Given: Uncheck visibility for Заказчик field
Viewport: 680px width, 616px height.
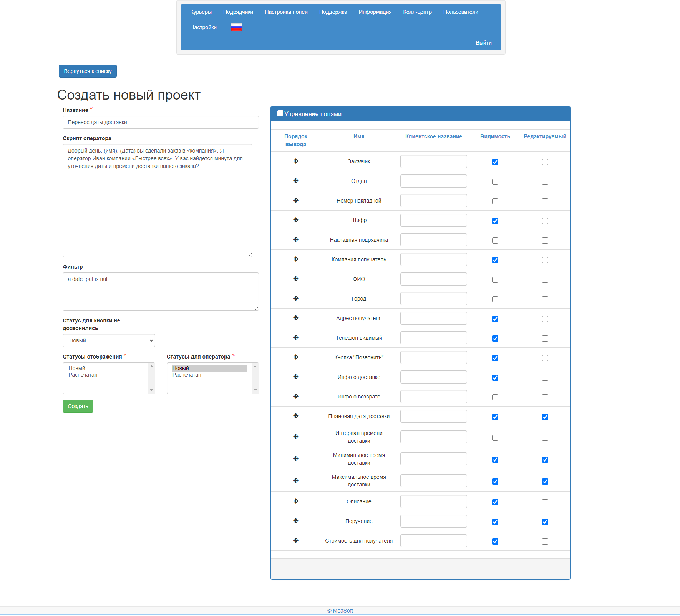Looking at the screenshot, I should 495,162.
